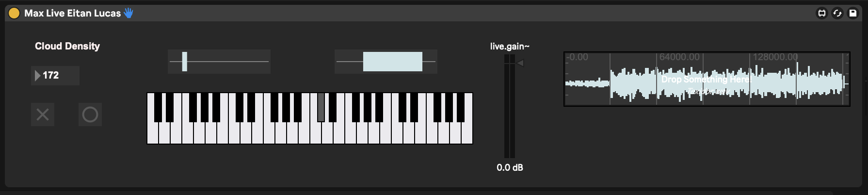Save the preset with the floppy disk icon

[x=852, y=13]
